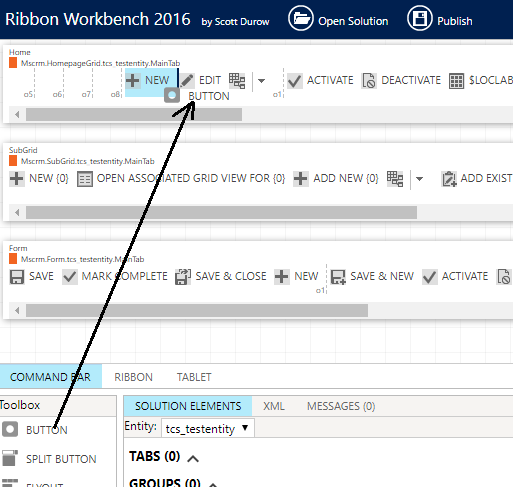Image resolution: width=513 pixels, height=488 pixels.
Task: Open the dropdown arrow in SubGrid ribbon
Action: coord(419,179)
